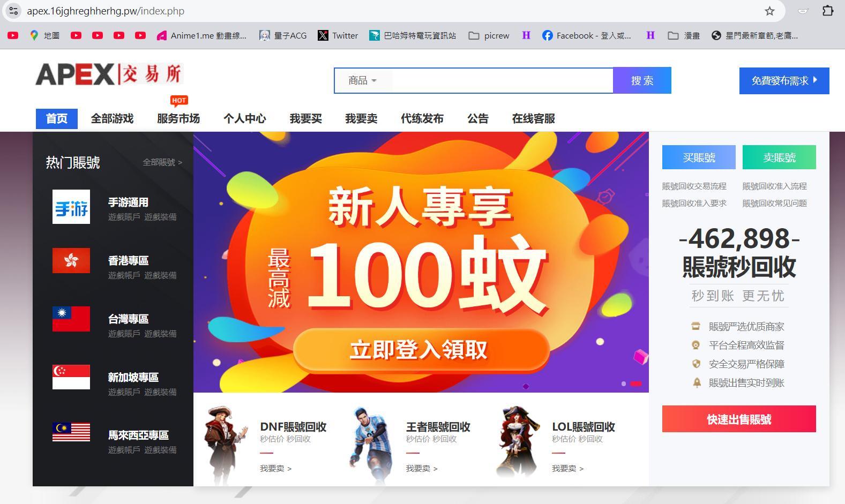Click the site info icon in address bar
The width and height of the screenshot is (845, 504).
coord(13,11)
